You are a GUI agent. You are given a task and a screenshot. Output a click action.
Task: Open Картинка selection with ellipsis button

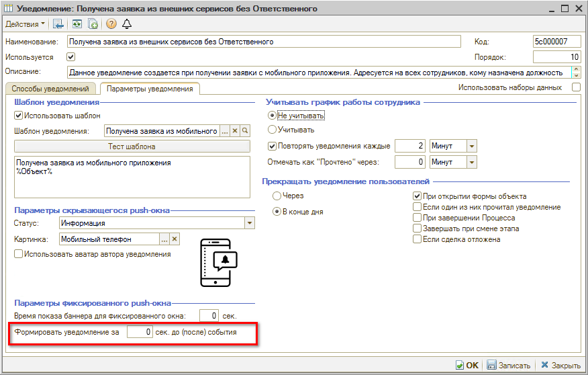tap(164, 239)
